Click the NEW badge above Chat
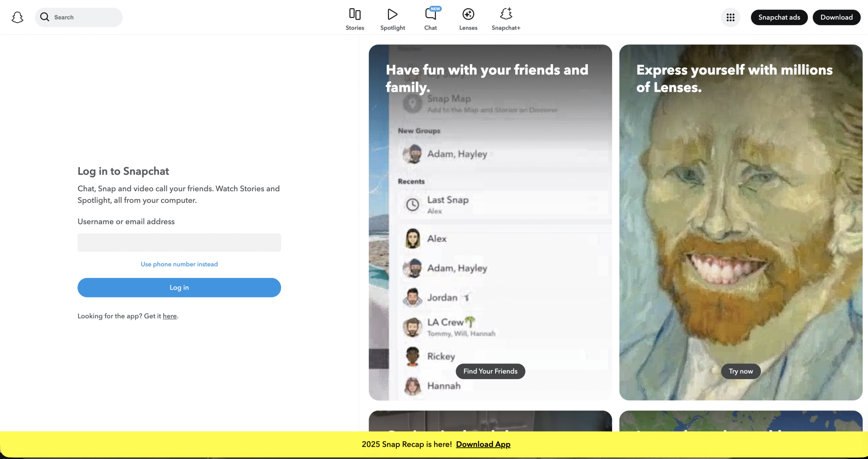Screen dimensions: 868x459 [435, 9]
